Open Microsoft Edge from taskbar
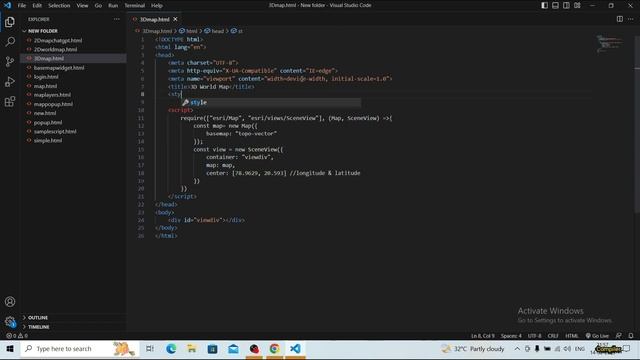The height and width of the screenshot is (360, 640). [x=171, y=349]
